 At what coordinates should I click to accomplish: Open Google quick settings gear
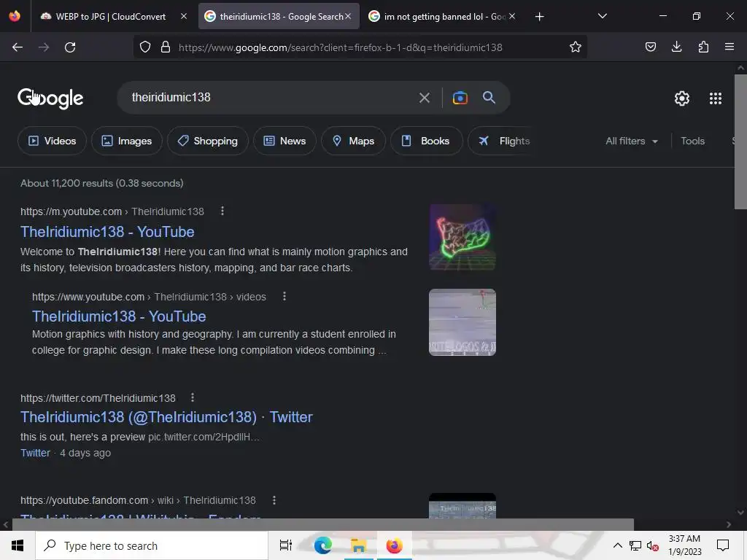[682, 98]
